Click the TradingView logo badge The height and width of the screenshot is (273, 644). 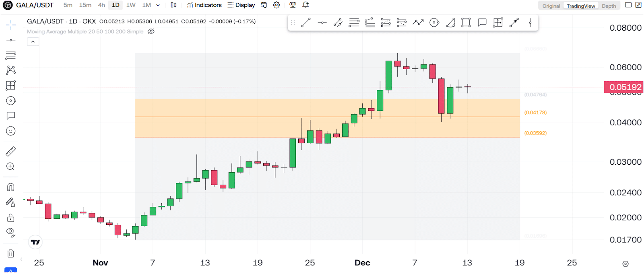pyautogui.click(x=35, y=242)
